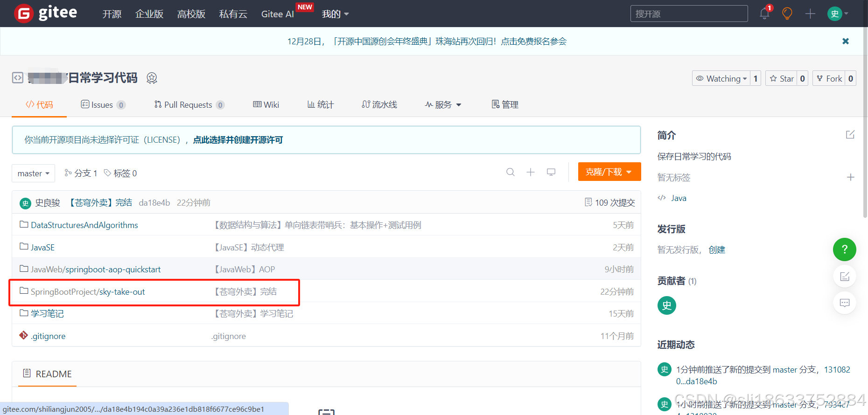Screen dimensions: 868x415
Task: Open the user avatar menu in header
Action: pos(838,14)
